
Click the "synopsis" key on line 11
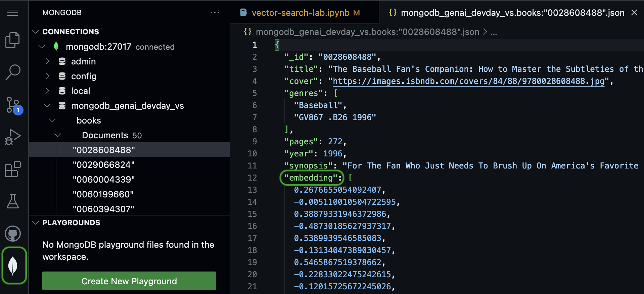pos(309,166)
